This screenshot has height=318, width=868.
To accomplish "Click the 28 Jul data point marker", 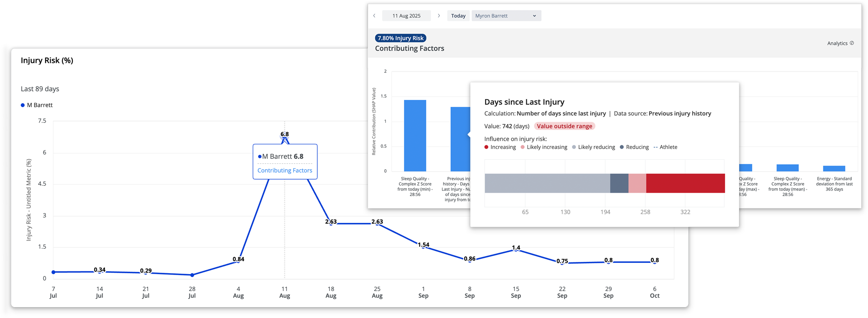I will pos(192,275).
